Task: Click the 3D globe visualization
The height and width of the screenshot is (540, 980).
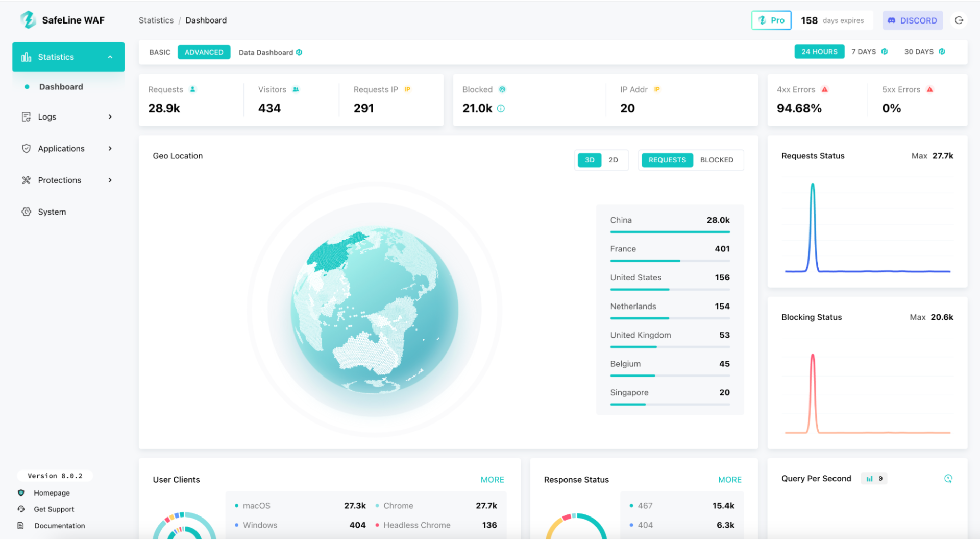Action: pos(374,310)
